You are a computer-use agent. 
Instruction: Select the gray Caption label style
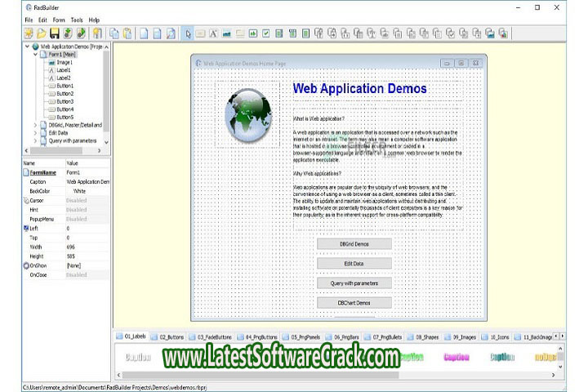138,358
